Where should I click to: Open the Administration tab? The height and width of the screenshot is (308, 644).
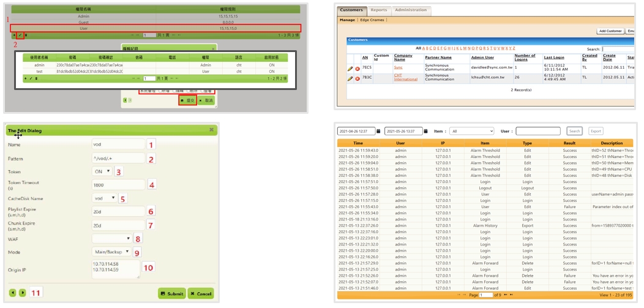[x=411, y=10]
